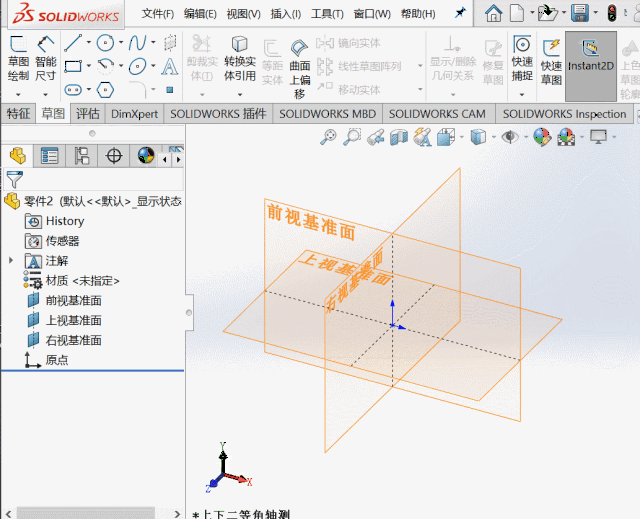640x519 pixels.
Task: Open View Orientation cube icon
Action: coord(446,137)
